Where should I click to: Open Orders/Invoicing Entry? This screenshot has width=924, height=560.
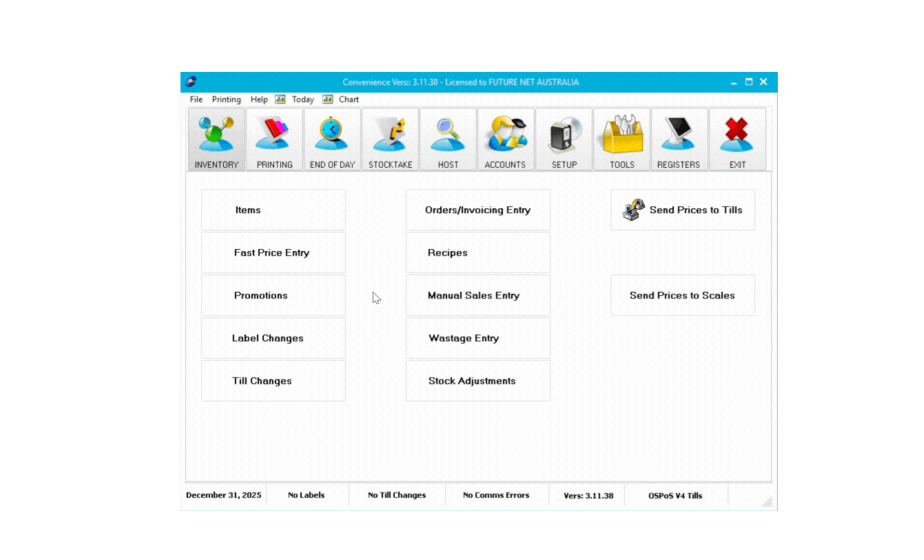pyautogui.click(x=478, y=210)
